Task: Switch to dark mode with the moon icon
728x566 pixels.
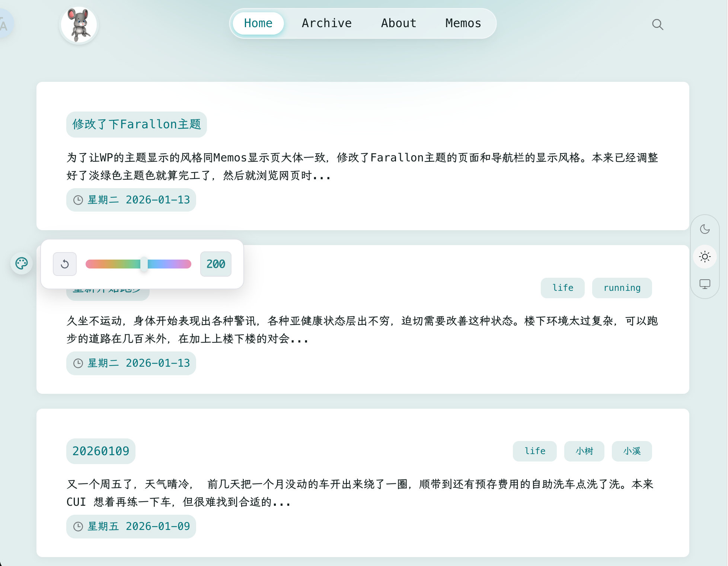Action: (x=705, y=229)
